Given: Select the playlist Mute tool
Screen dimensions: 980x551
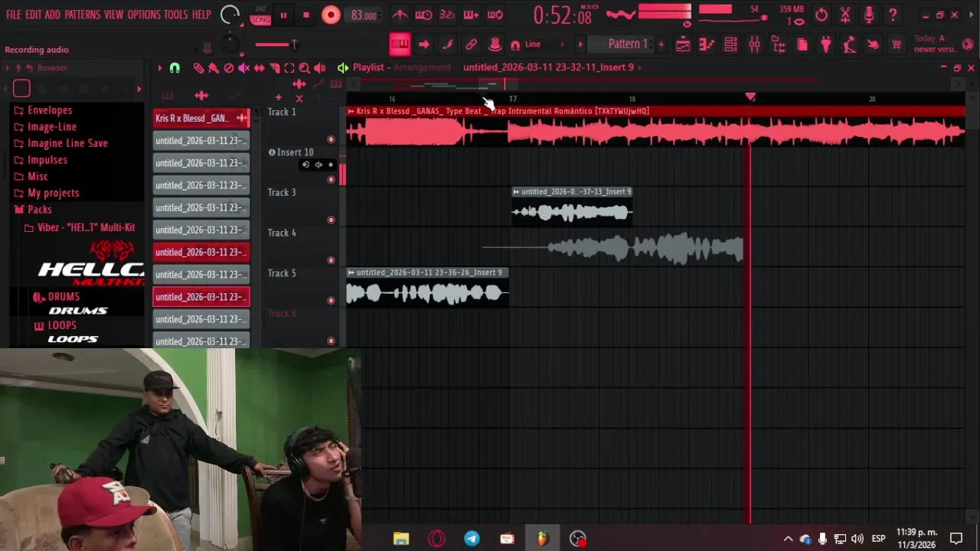Looking at the screenshot, I should tap(244, 68).
